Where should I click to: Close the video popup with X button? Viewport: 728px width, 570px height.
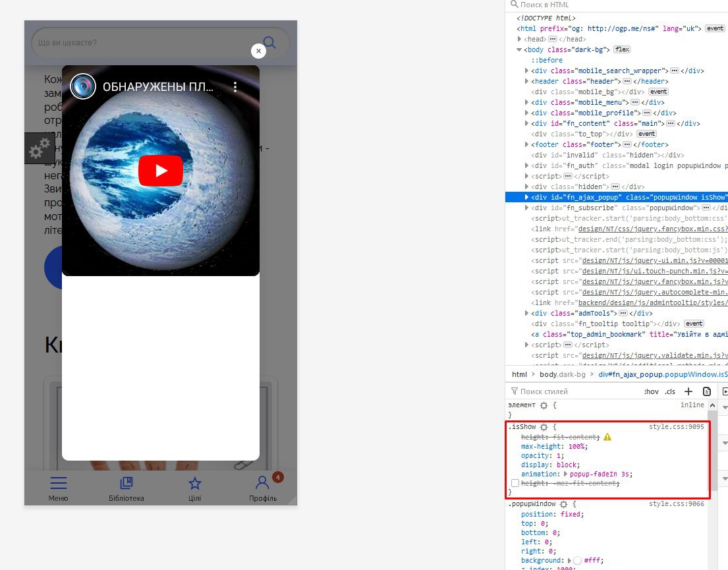coord(259,51)
